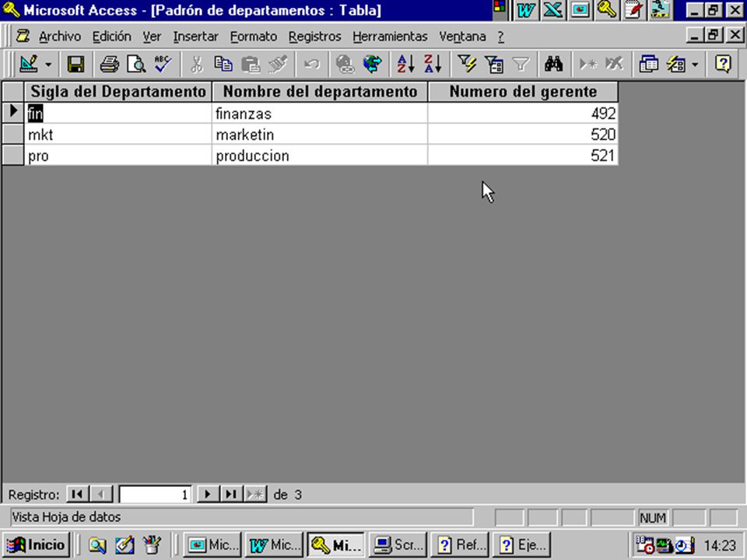Select the Format Painter brush
Image resolution: width=747 pixels, height=560 pixels.
pos(278,64)
